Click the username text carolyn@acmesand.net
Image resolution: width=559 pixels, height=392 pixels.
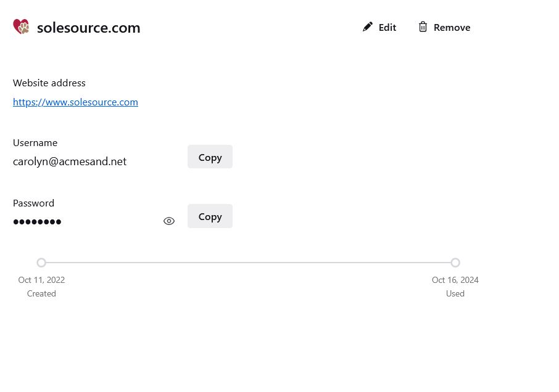pyautogui.click(x=70, y=161)
